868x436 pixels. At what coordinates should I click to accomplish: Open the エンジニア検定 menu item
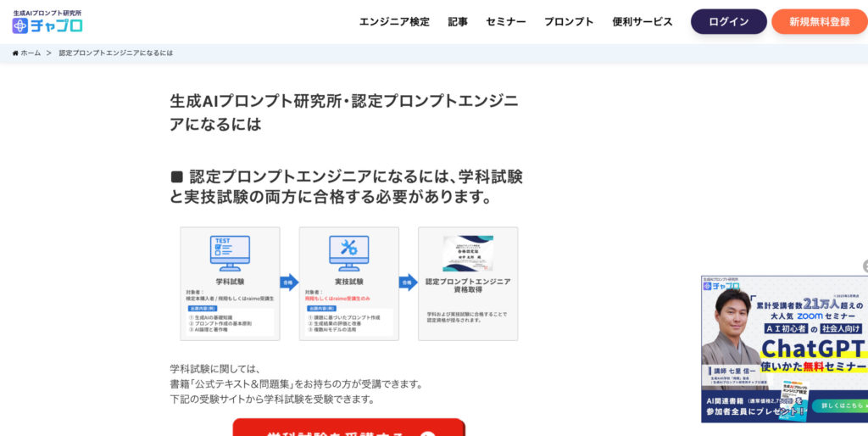[x=394, y=21]
